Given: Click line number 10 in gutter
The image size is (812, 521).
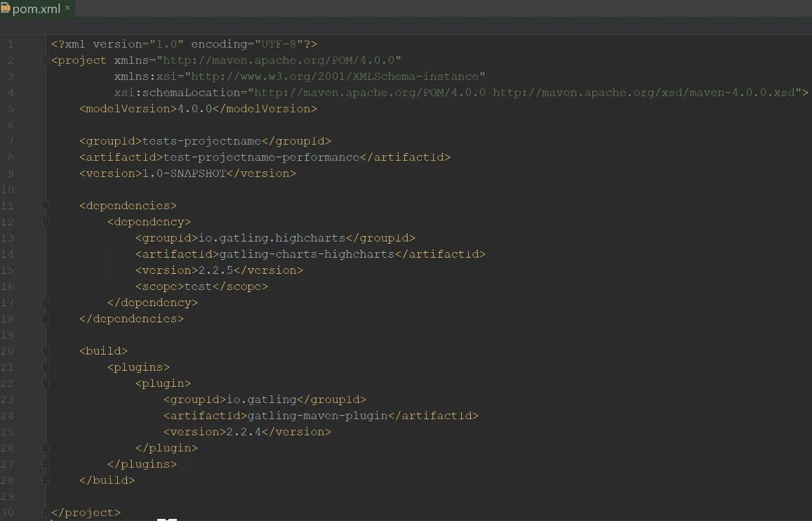Looking at the screenshot, I should click(x=7, y=190).
